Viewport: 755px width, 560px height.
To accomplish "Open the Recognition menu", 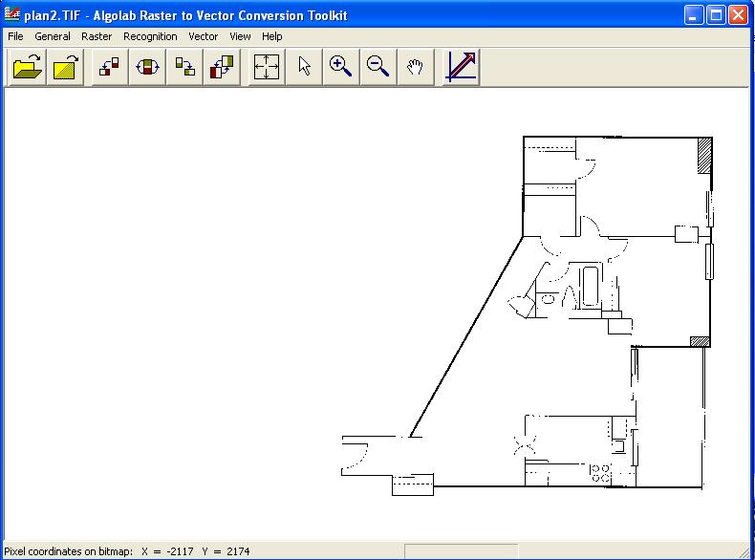I will [x=150, y=36].
